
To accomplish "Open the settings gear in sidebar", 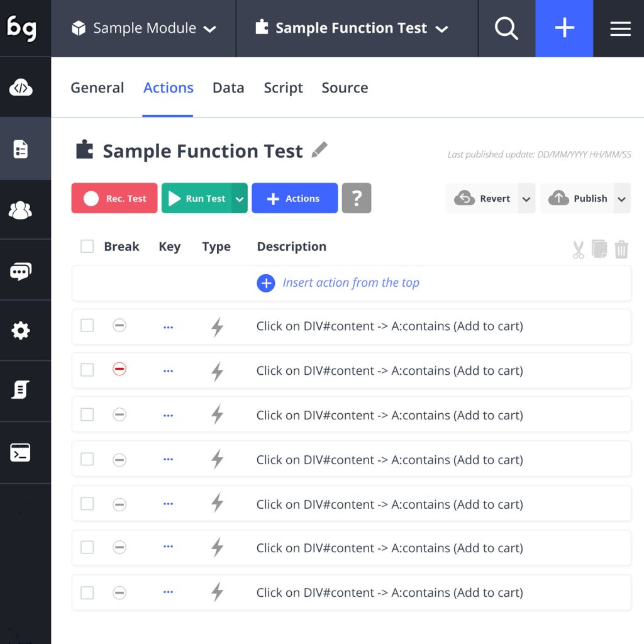I will click(x=21, y=331).
